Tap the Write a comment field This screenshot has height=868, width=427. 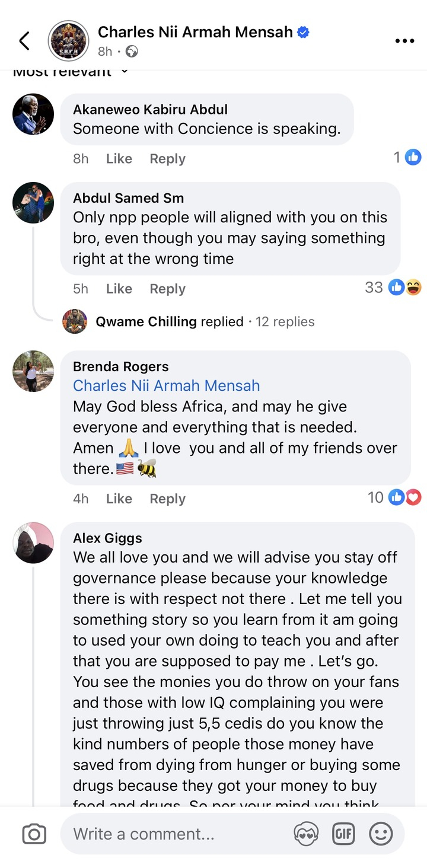click(178, 834)
